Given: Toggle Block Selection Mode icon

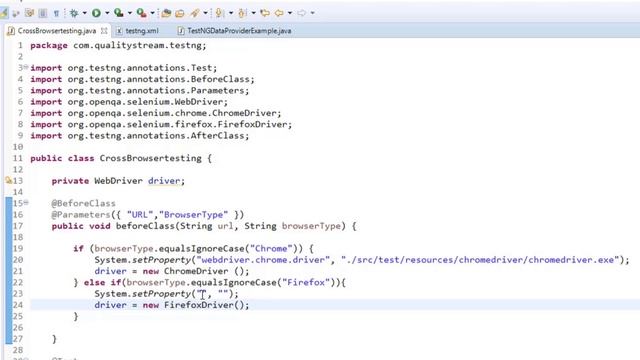Looking at the screenshot, I should (x=42, y=13).
